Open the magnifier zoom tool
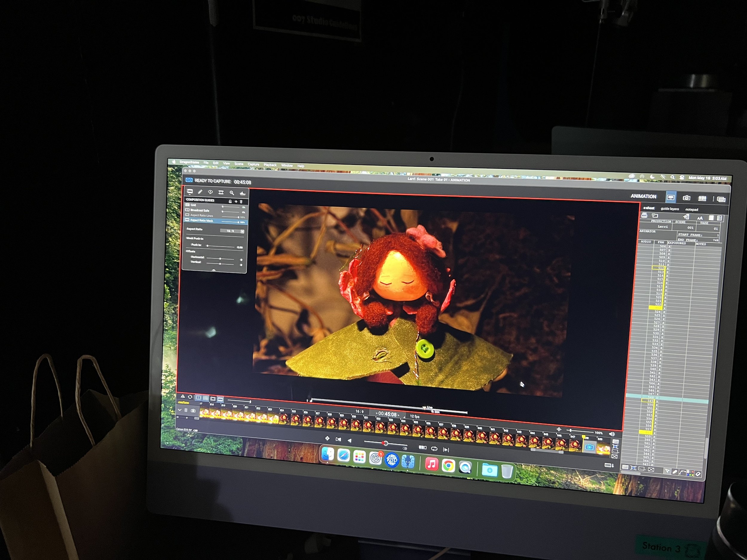Image resolution: width=747 pixels, height=560 pixels. pyautogui.click(x=232, y=193)
